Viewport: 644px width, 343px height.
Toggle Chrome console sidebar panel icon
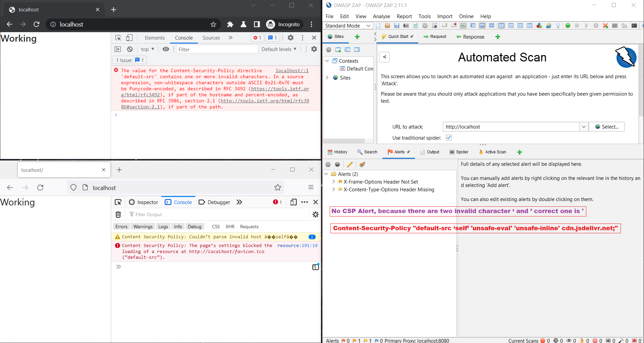(x=118, y=49)
